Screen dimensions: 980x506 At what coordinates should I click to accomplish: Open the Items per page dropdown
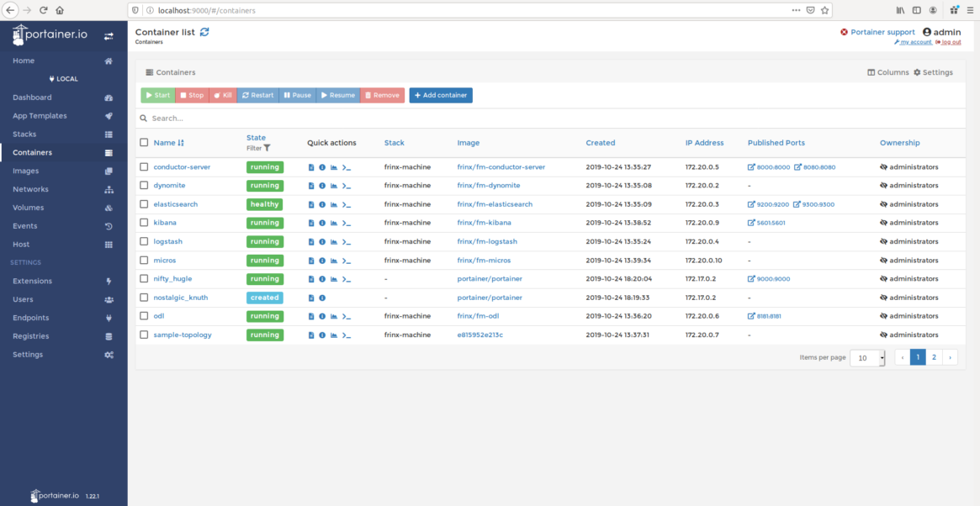point(867,357)
